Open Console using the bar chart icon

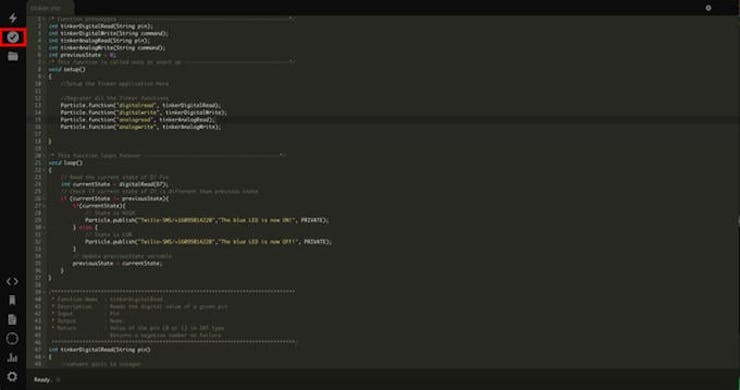pos(12,357)
